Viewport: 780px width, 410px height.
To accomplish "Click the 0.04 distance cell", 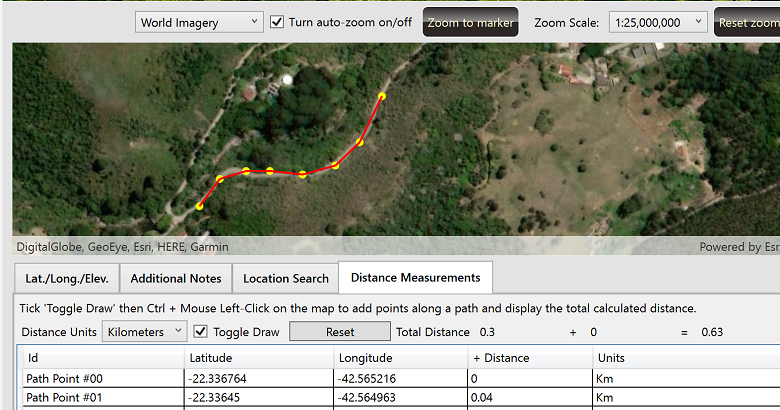I will point(530,398).
